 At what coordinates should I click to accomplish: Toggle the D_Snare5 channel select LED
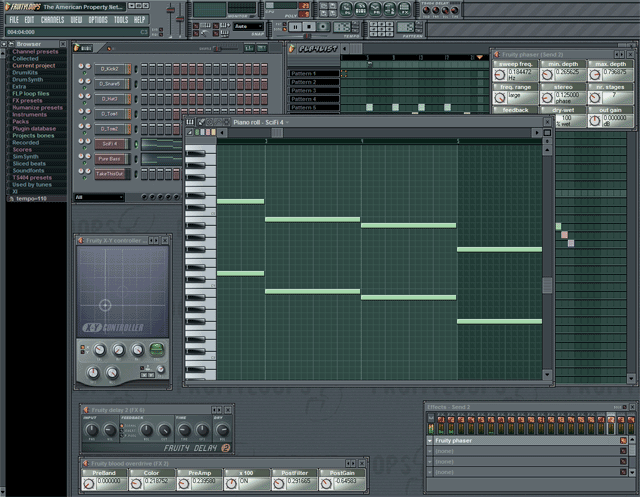point(136,84)
